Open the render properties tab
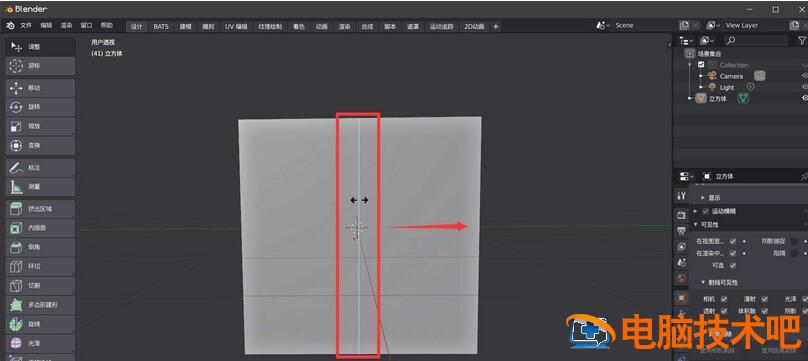 [x=682, y=215]
